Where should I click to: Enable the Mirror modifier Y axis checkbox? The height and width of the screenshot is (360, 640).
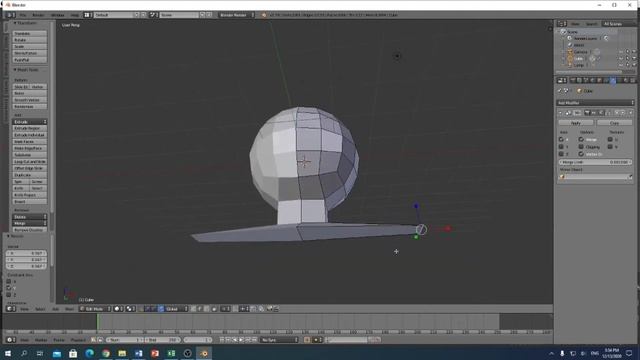pyautogui.click(x=561, y=147)
